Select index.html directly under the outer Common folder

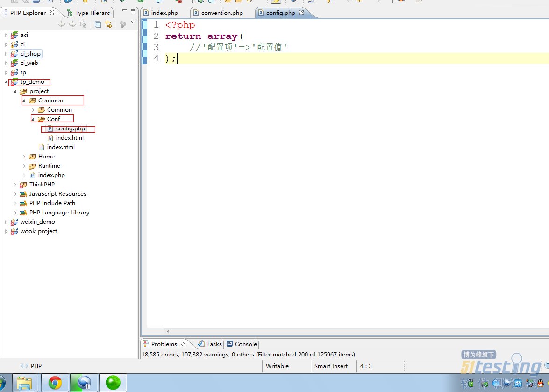[61, 147]
